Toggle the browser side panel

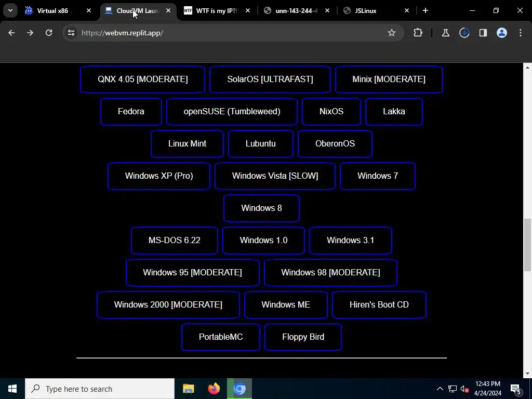pyautogui.click(x=483, y=33)
